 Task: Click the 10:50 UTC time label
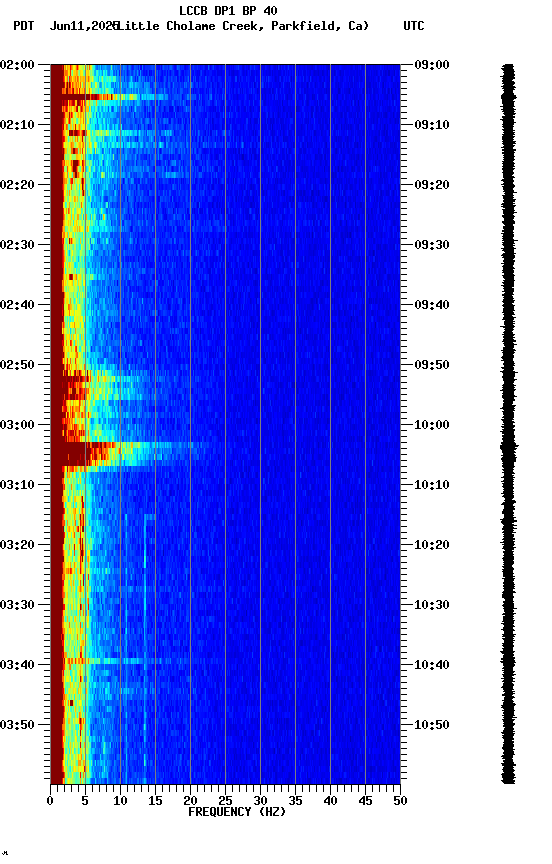[432, 725]
